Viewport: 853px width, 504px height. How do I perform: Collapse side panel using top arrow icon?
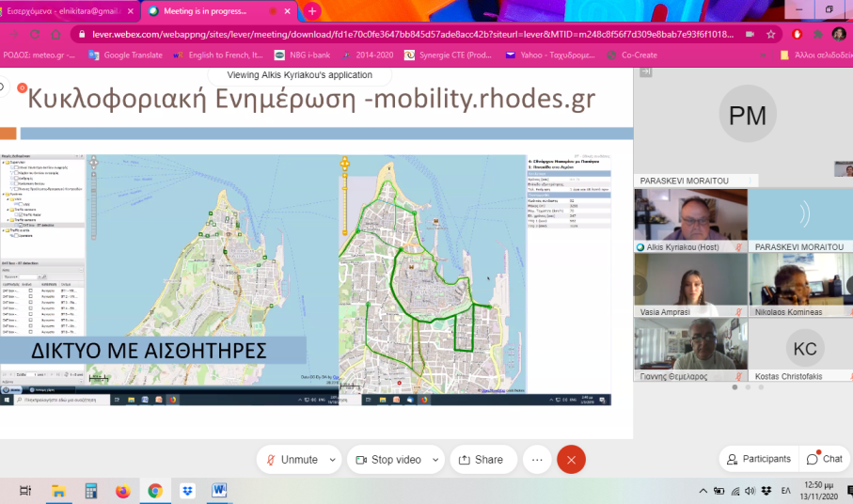[x=645, y=72]
